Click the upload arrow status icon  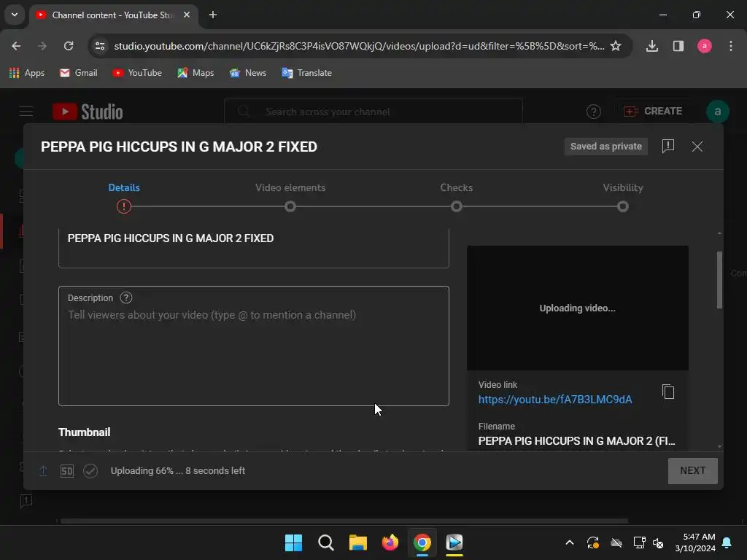click(43, 471)
